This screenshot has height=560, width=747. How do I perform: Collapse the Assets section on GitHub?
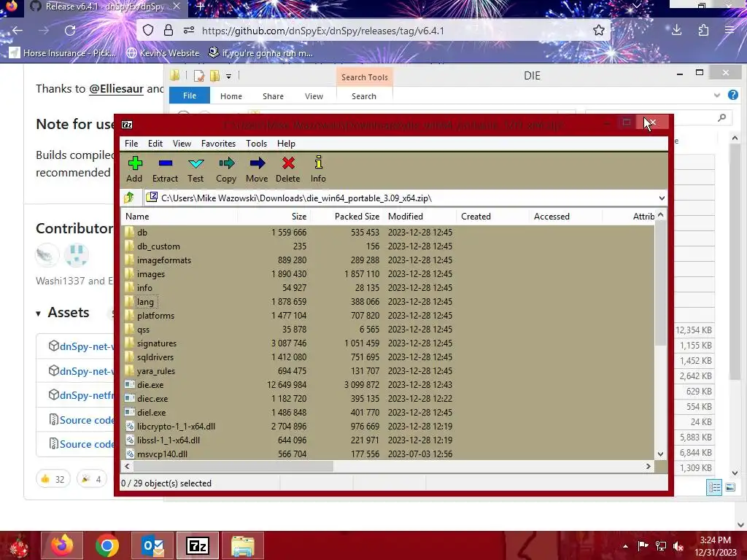point(38,314)
